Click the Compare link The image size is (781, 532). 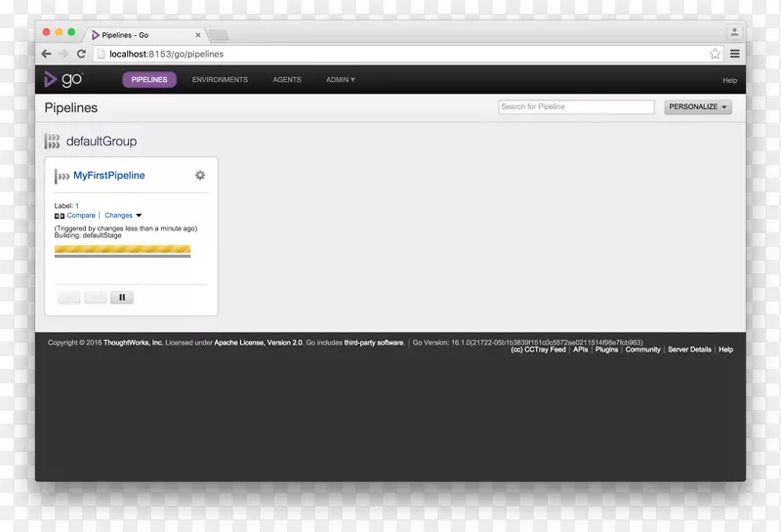coord(81,216)
